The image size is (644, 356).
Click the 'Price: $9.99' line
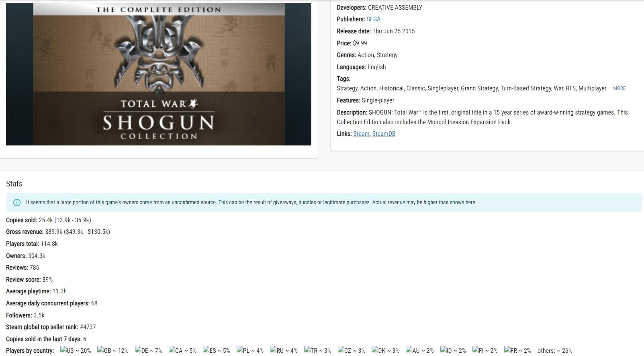coord(352,43)
